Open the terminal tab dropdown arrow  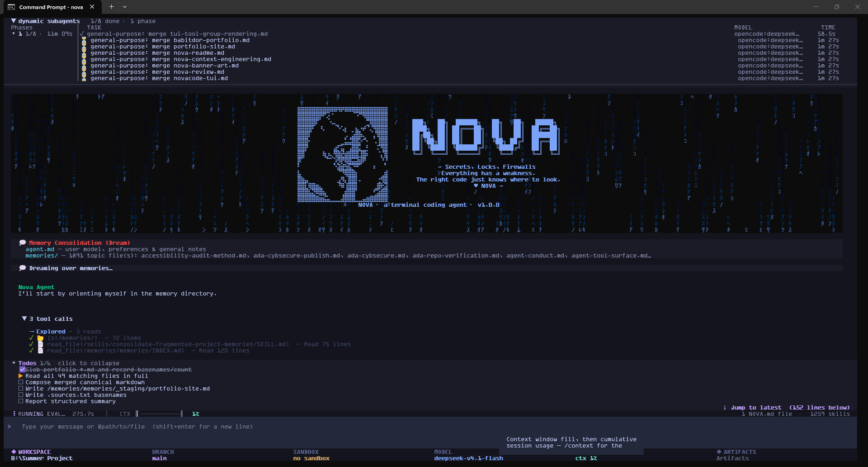pyautogui.click(x=125, y=7)
